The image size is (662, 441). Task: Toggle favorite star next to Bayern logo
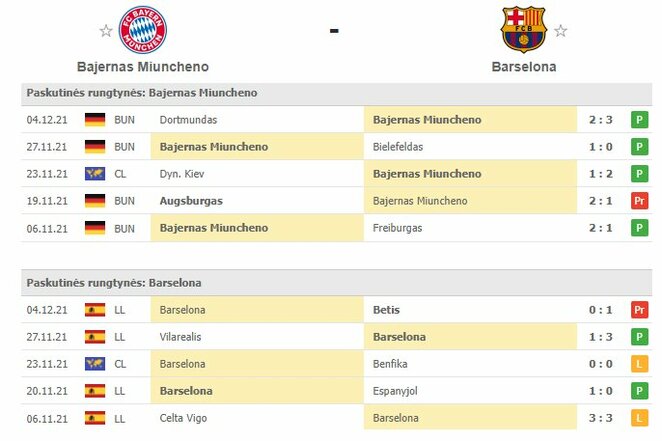click(x=106, y=31)
